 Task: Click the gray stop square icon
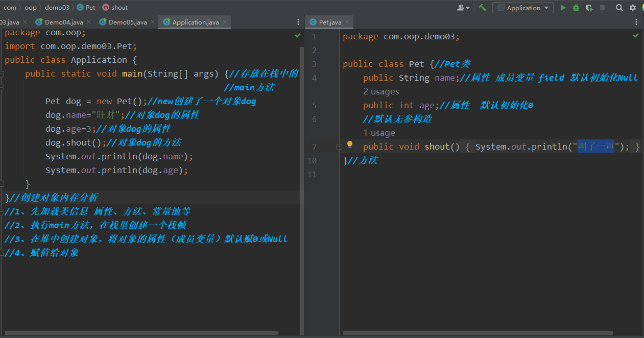coord(603,8)
